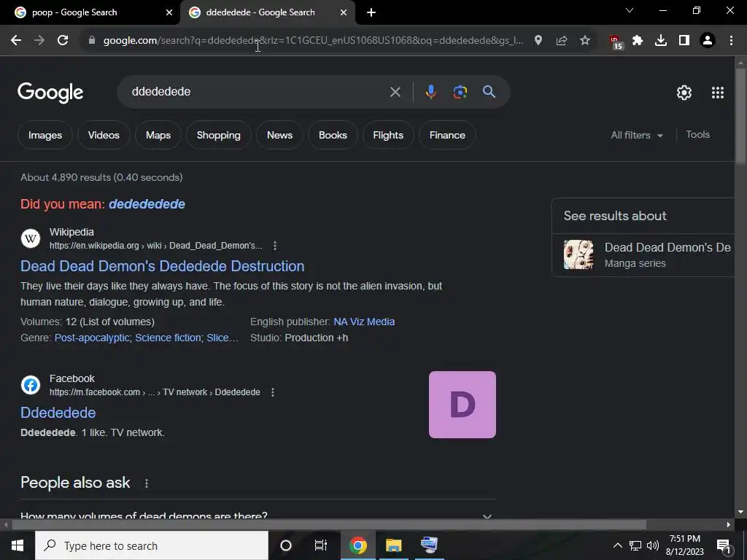747x560 pixels.
Task: Open more options for Wikipedia result
Action: coord(275,246)
